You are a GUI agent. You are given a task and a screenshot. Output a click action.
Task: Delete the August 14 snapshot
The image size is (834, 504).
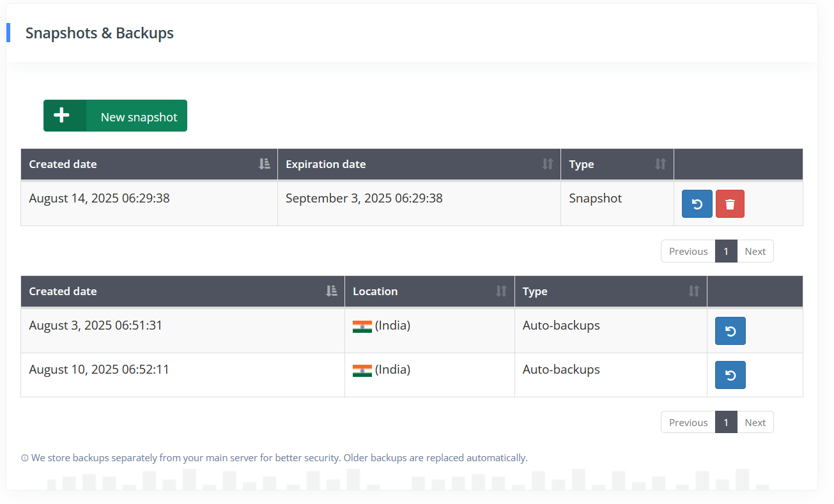coord(730,204)
